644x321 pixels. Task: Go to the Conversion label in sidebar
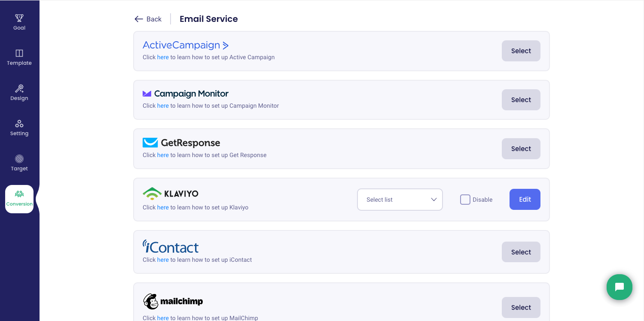19,204
